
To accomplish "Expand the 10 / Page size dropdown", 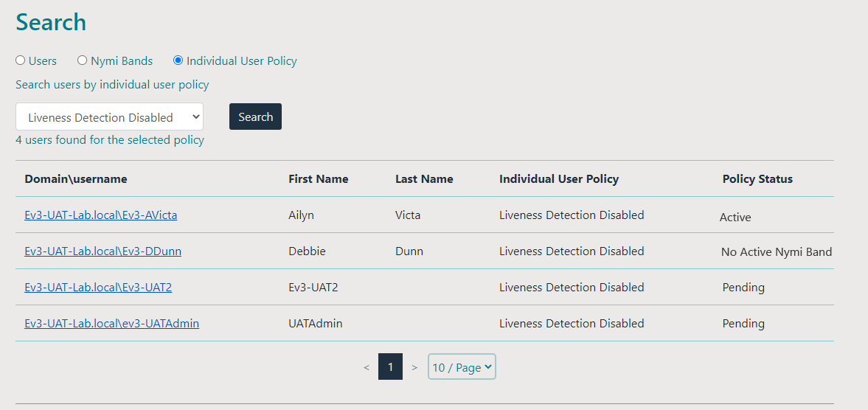I will tap(462, 367).
